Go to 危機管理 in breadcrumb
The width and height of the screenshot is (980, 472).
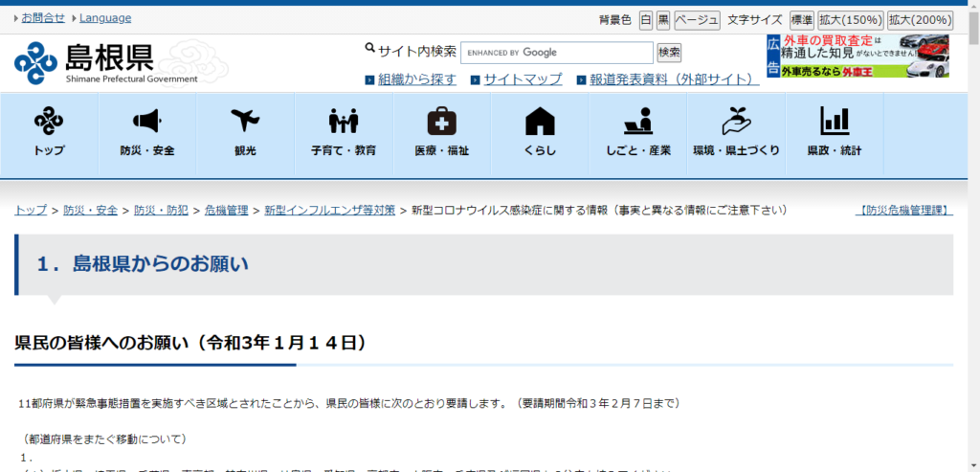pos(226,210)
